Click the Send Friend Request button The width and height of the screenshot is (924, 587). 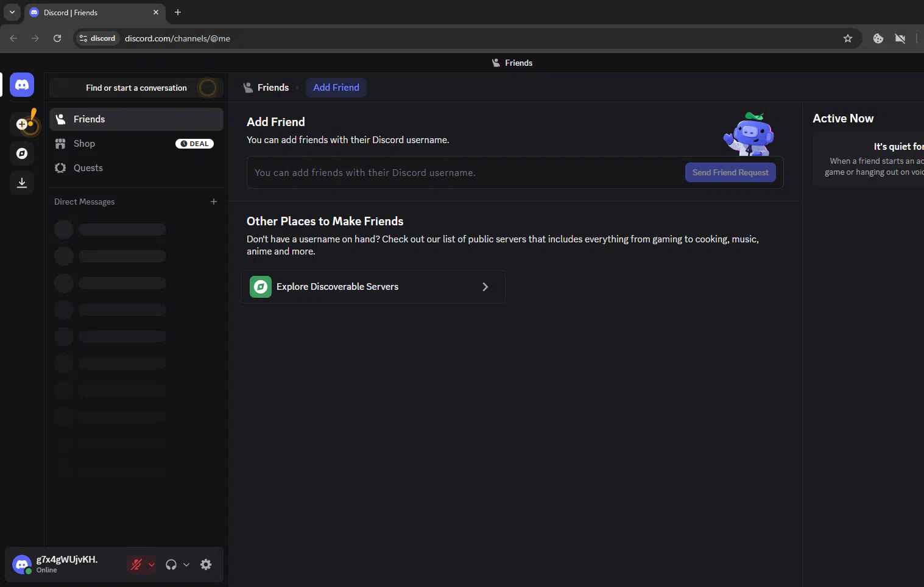730,172
